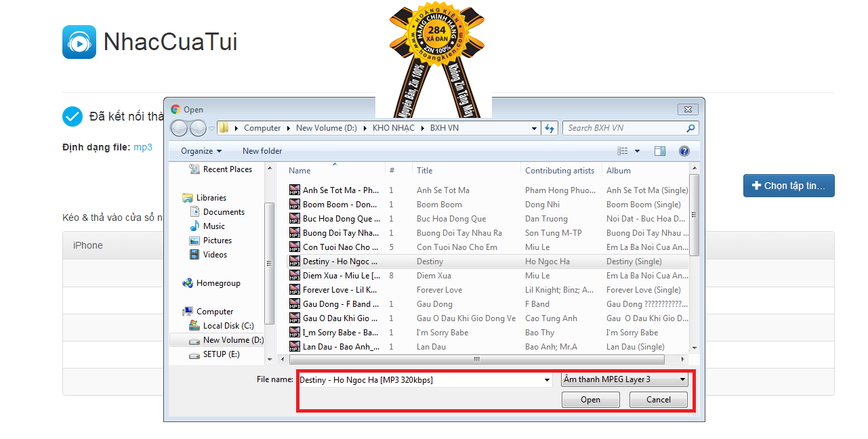868x439 pixels.
Task: Select file Destiny - Ho Ngoc Ha
Action: 488,262
